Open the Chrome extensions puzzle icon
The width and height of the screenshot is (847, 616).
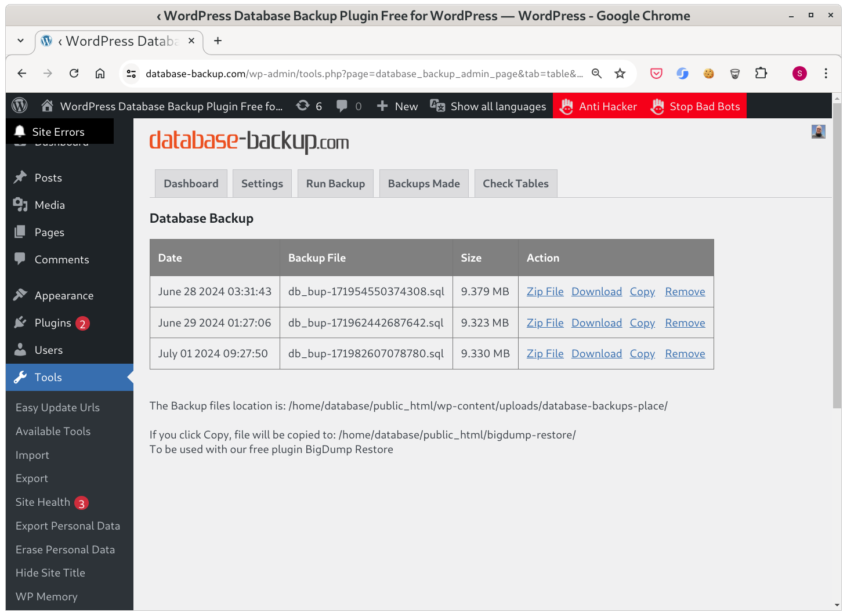point(761,74)
